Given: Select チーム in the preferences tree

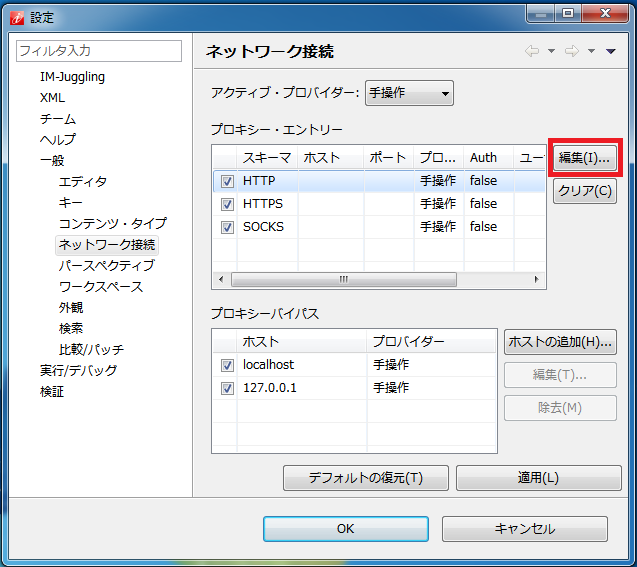Looking at the screenshot, I should (58, 119).
